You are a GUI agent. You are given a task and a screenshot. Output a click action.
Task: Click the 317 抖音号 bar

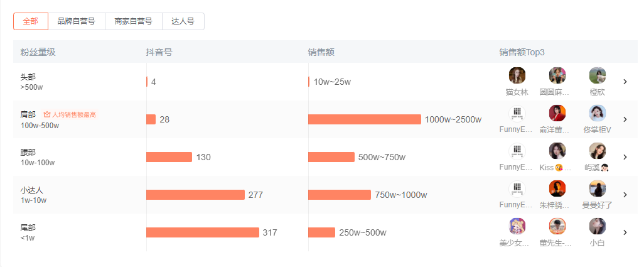click(202, 232)
